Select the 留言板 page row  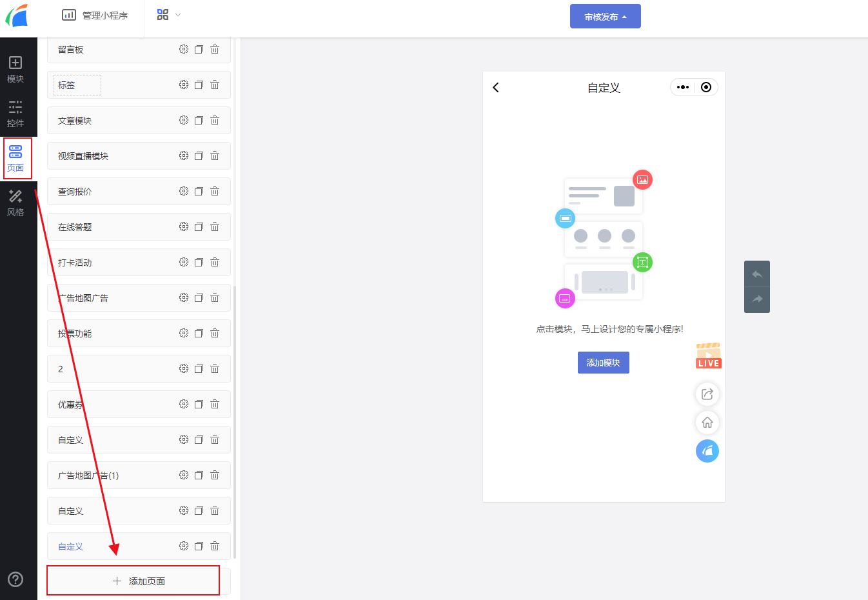tap(139, 50)
